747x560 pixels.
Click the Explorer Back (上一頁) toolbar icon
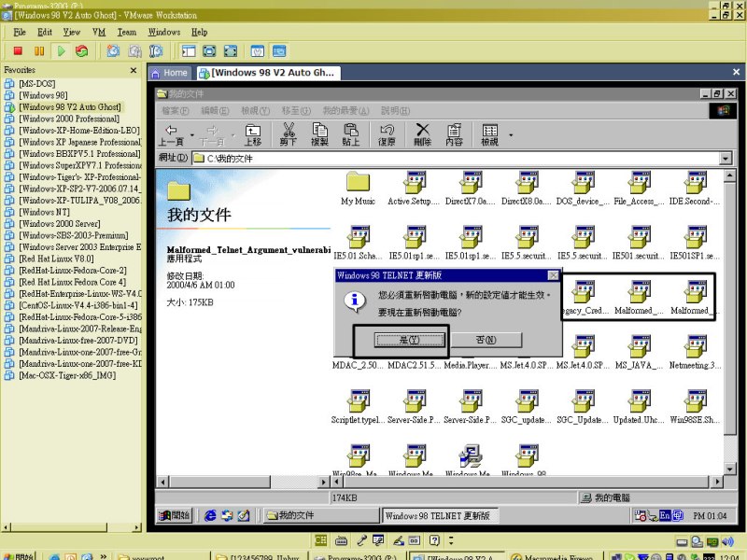click(x=171, y=134)
